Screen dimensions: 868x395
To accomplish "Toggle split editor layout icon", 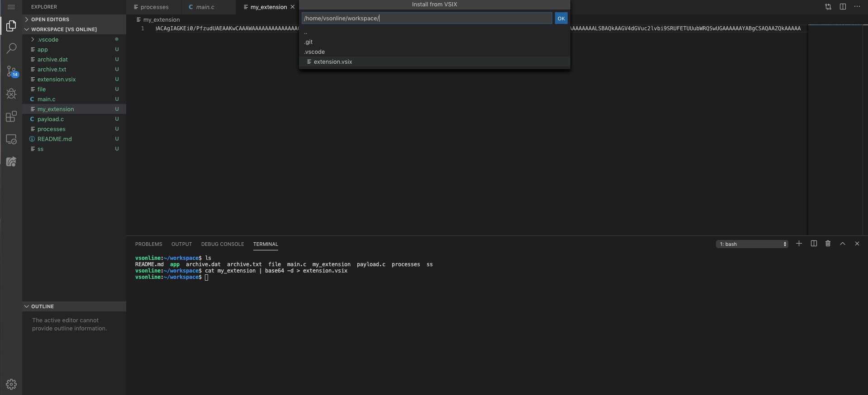I will pos(843,7).
